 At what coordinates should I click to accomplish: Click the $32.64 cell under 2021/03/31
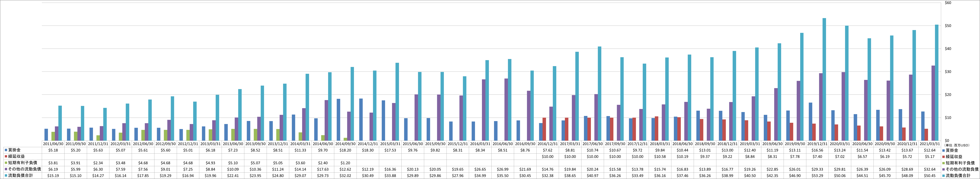pos(930,169)
